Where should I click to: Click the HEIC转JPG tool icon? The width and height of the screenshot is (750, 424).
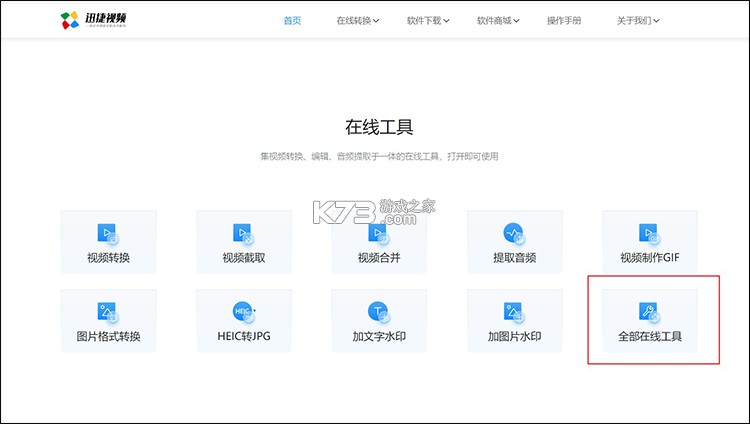click(x=244, y=312)
